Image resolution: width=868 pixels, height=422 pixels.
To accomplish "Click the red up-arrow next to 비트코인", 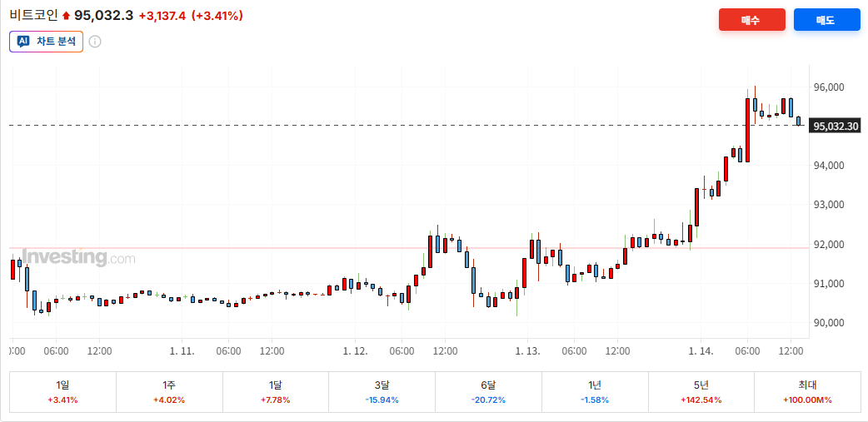I will (66, 16).
